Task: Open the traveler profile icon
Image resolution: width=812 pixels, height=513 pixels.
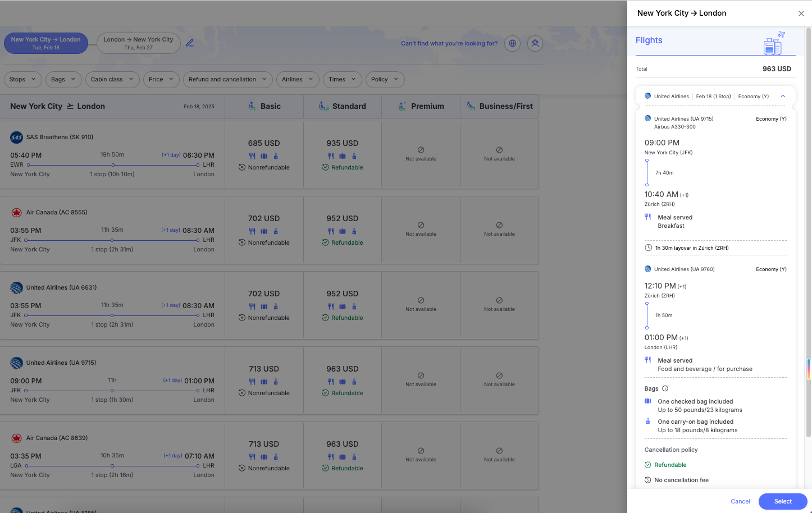Action: click(x=535, y=43)
